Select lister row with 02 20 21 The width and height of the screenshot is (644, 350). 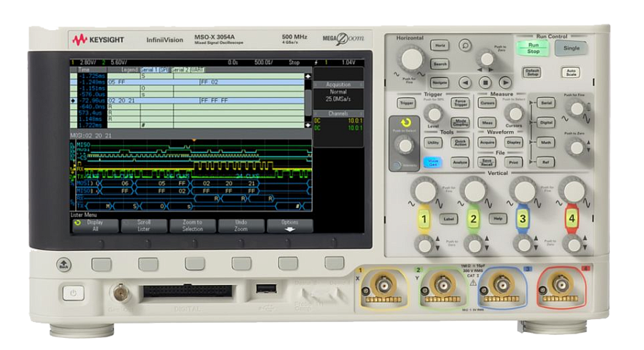(x=187, y=101)
